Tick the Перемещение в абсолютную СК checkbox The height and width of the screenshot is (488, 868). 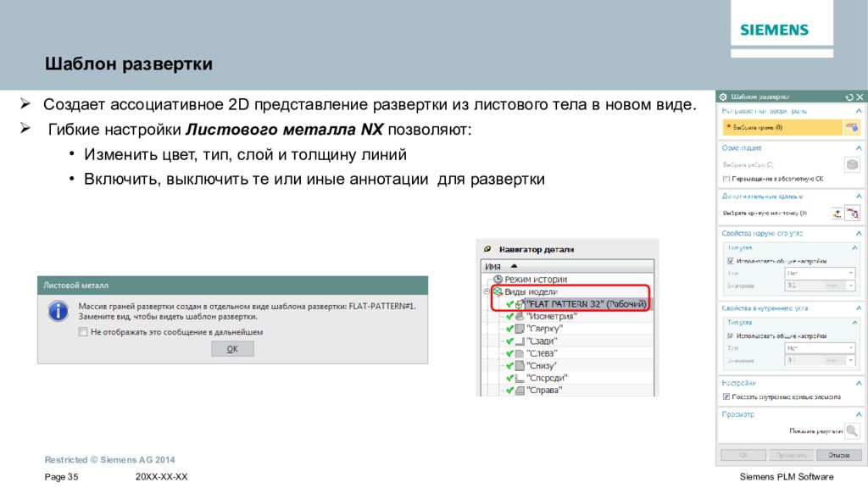(x=726, y=179)
